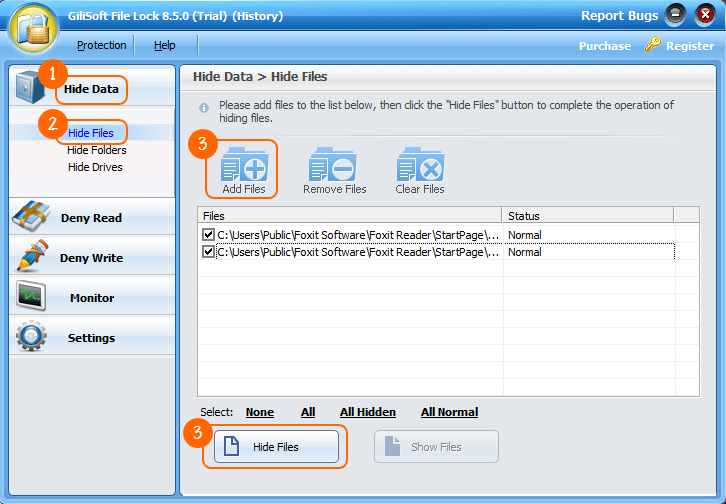Click the Remove Files folder icon

point(332,165)
